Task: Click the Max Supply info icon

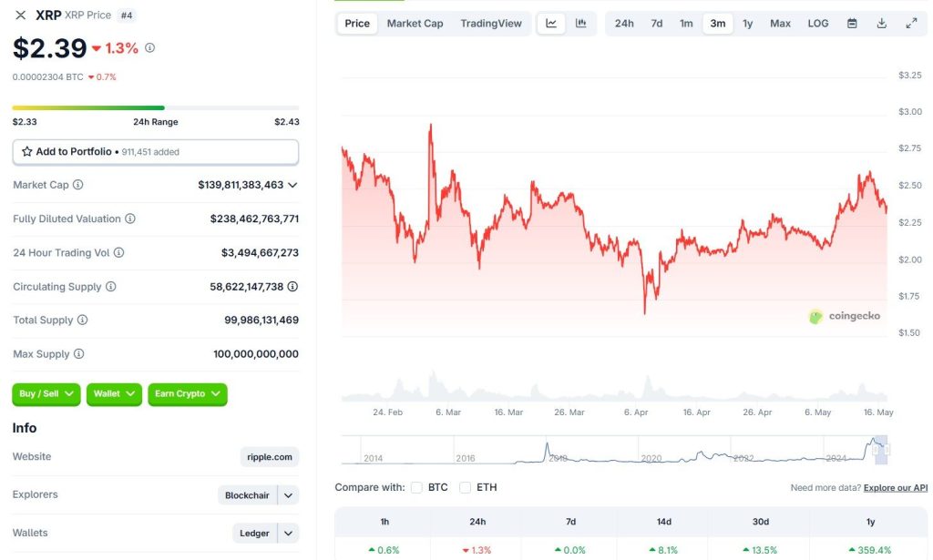Action: pos(79,354)
